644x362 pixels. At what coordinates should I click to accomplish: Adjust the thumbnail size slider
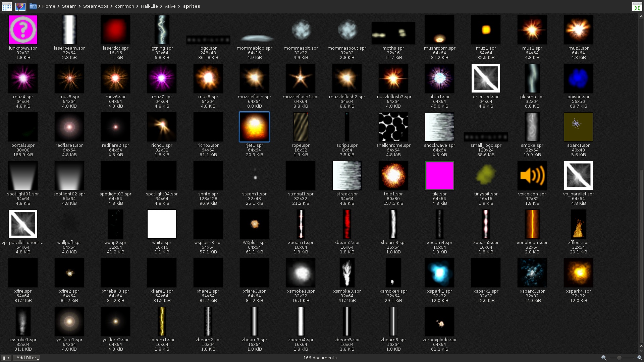[622, 358]
